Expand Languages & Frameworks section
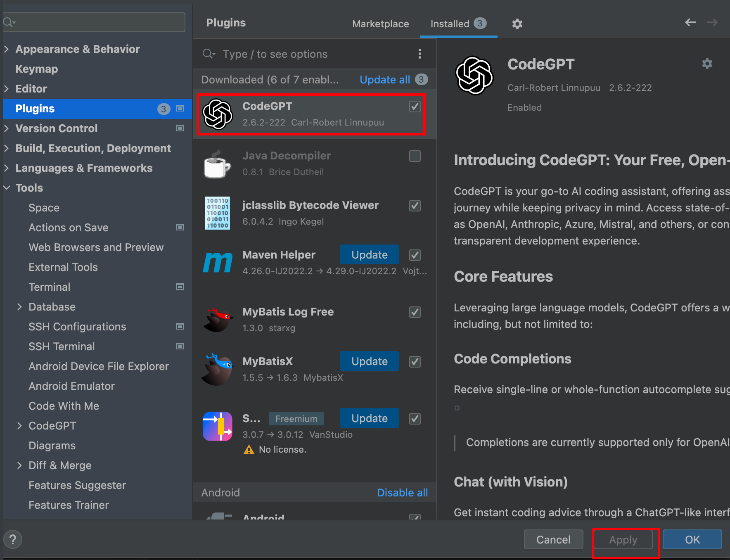The width and height of the screenshot is (730, 560). [7, 168]
